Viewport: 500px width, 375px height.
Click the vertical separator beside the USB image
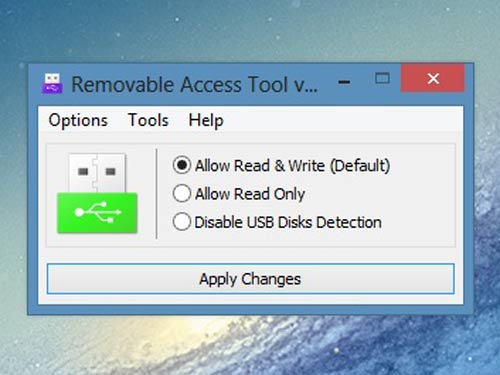(x=156, y=194)
